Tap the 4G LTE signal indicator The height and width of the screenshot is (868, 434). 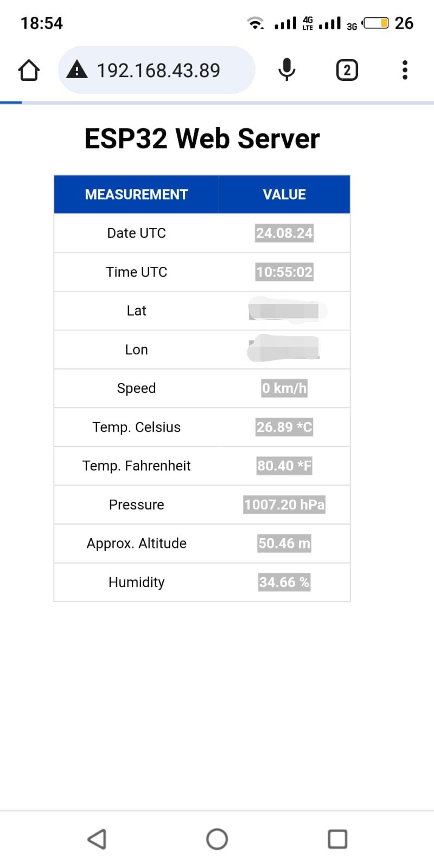[x=293, y=23]
